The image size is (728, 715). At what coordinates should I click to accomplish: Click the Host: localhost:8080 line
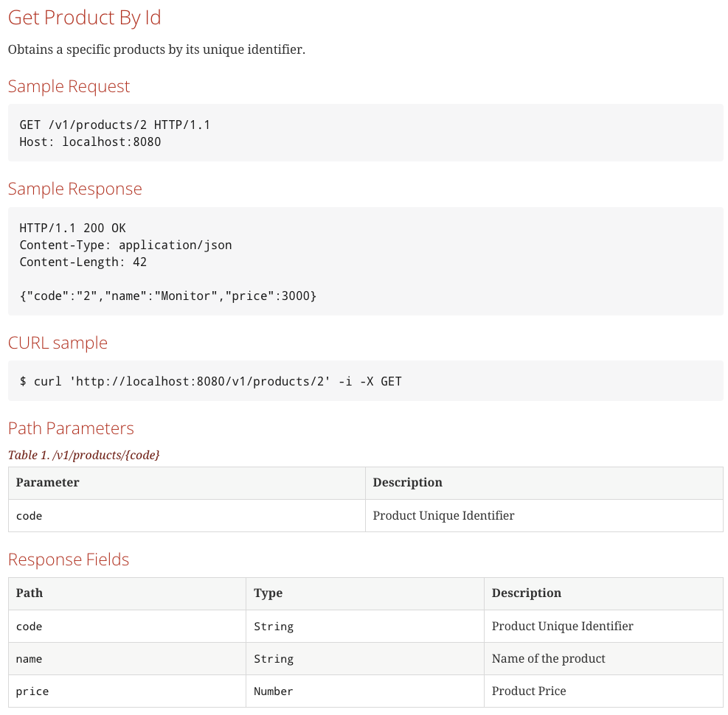pyautogui.click(x=90, y=142)
